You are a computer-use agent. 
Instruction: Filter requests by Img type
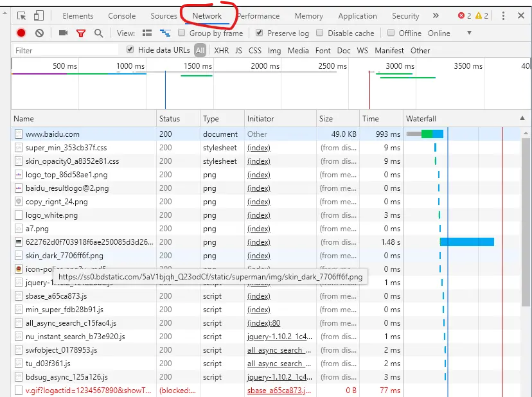274,51
